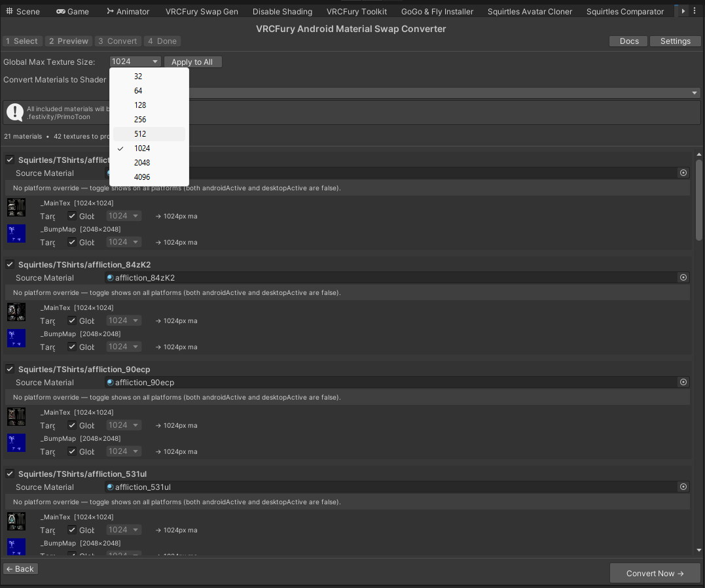Viewport: 705px width, 588px height.
Task: Open object picker for affliction_531ul source material
Action: pyautogui.click(x=683, y=487)
